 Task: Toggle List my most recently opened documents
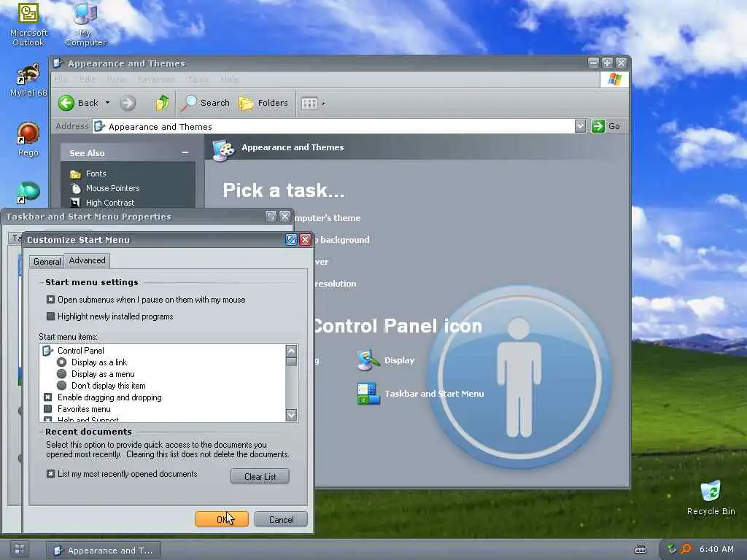point(50,474)
